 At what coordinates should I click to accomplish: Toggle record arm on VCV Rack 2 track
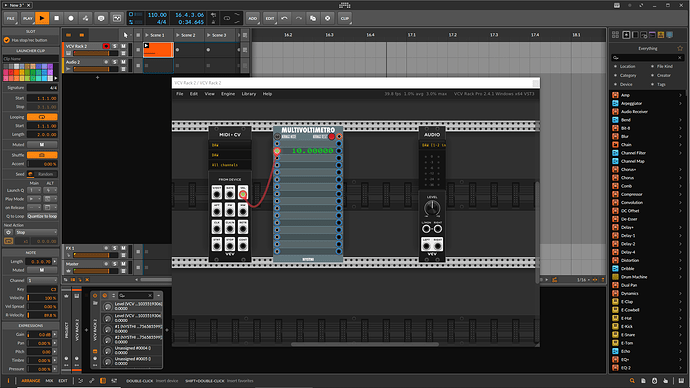(x=106, y=46)
